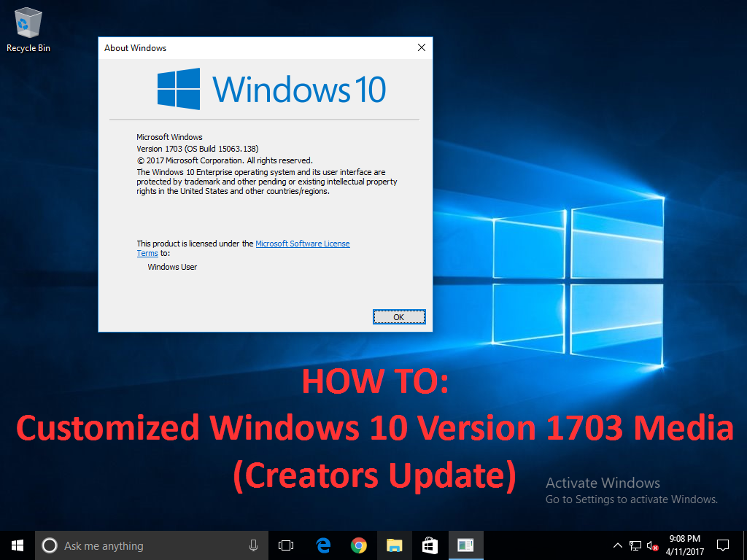Click the Show desktop strip
Screen dimensions: 747x560
pyautogui.click(x=745, y=545)
